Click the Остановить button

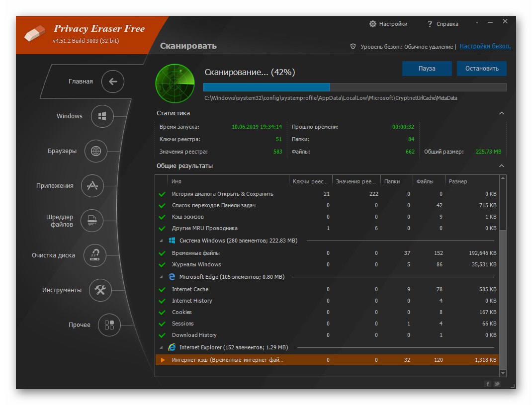point(482,69)
